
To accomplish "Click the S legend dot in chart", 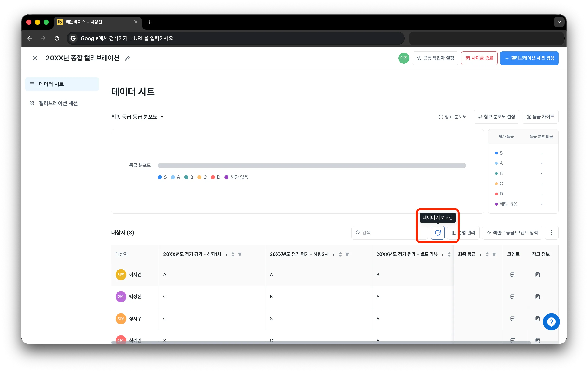I will coord(160,177).
